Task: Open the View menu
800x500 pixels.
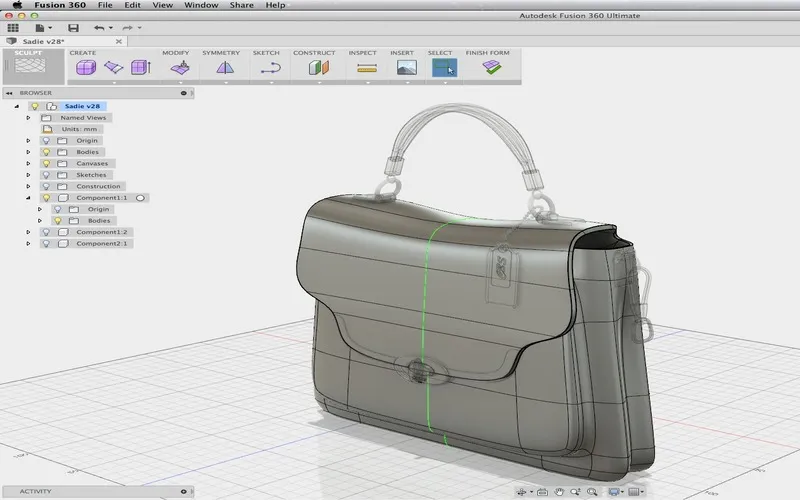Action: coord(162,5)
